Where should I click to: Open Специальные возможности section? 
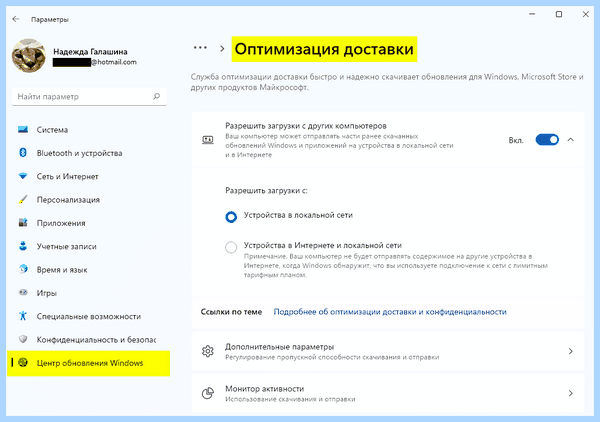click(x=88, y=316)
